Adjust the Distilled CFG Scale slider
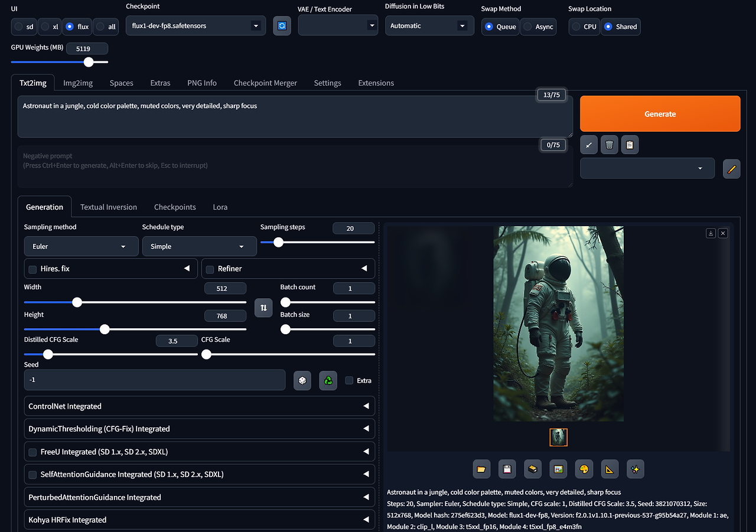Image resolution: width=756 pixels, height=532 pixels. [111, 354]
